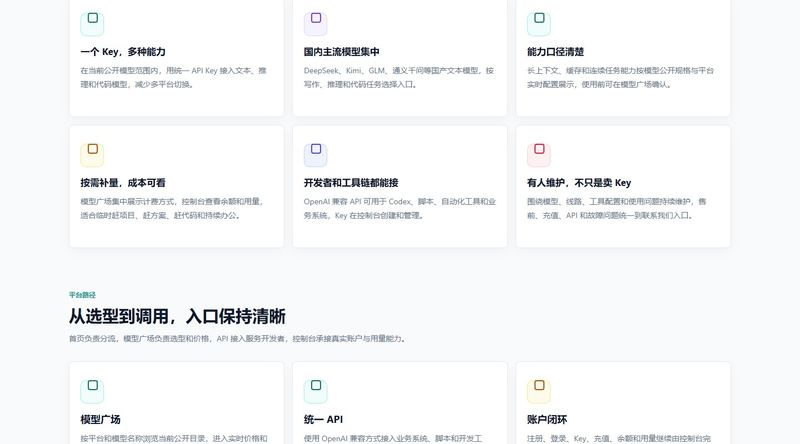Image resolution: width=800 pixels, height=444 pixels.
Task: Open the 模型广场 card title
Action: tap(101, 420)
